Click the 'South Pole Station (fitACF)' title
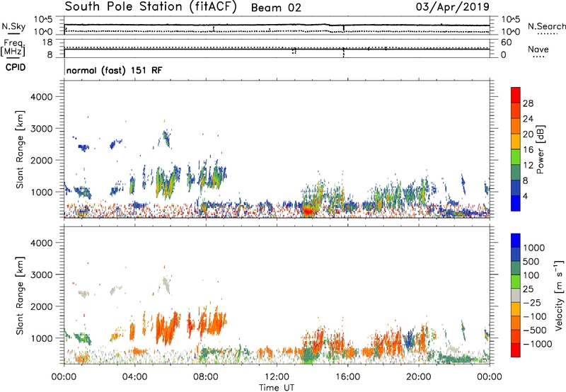Image resolution: width=566 pixels, height=392 pixels. click(151, 7)
